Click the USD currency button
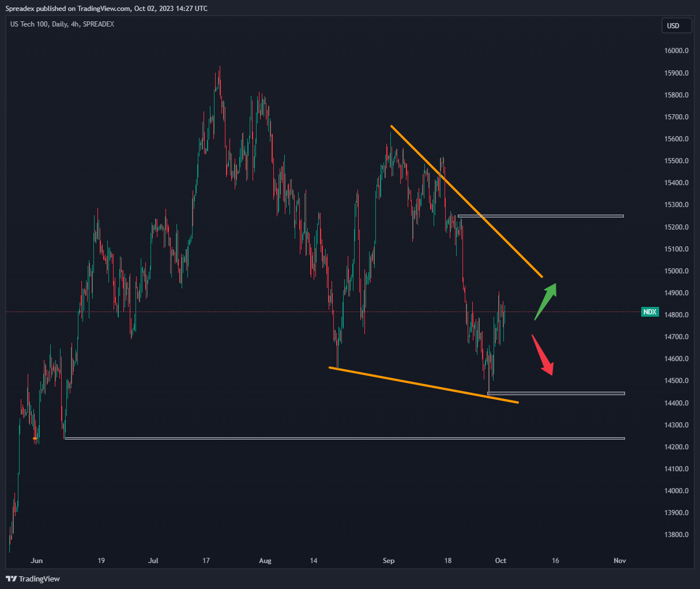The width and height of the screenshot is (700, 589). pyautogui.click(x=676, y=25)
